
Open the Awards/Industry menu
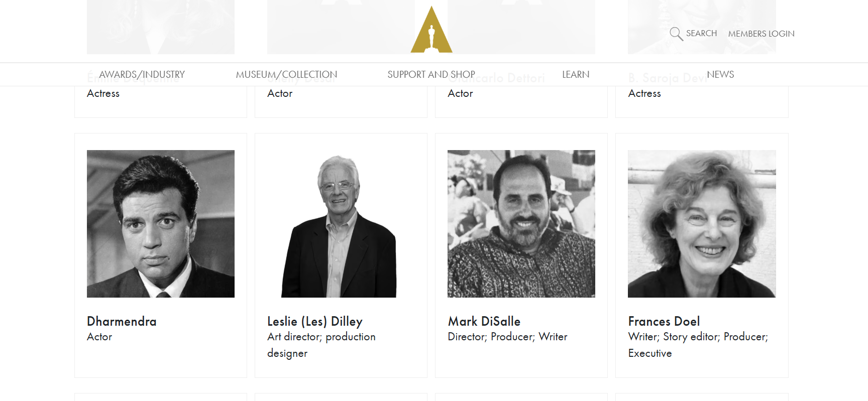coord(142,74)
